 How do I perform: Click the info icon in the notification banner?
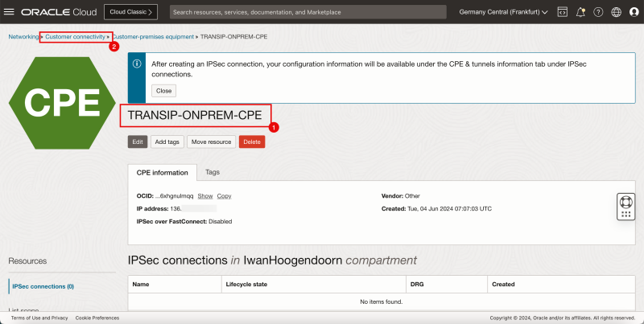coord(137,64)
